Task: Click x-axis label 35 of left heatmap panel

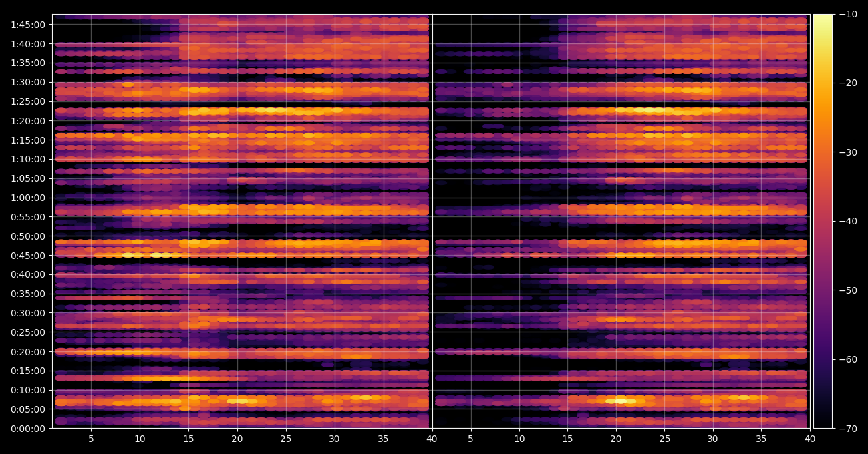Action: pyautogui.click(x=383, y=439)
